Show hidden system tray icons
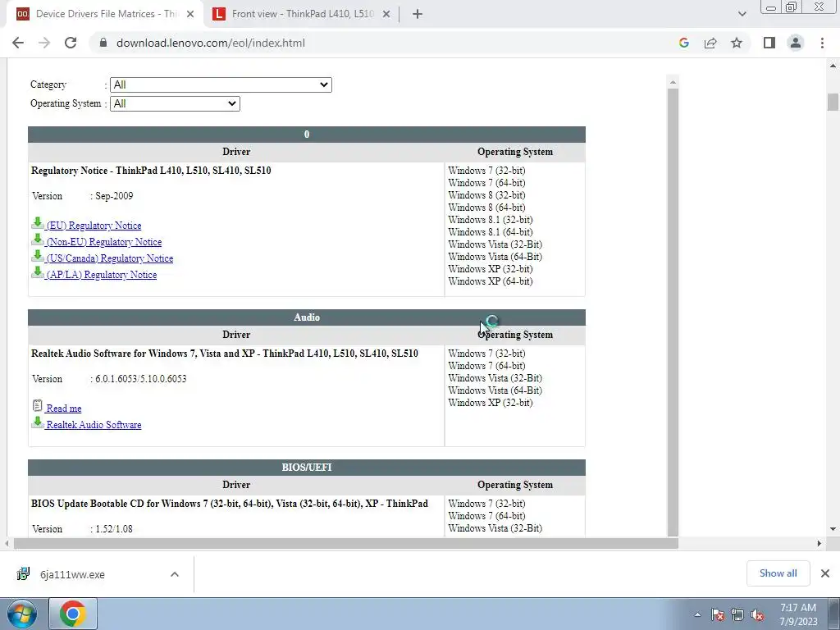Viewport: 840px width, 630px height. pyautogui.click(x=697, y=615)
